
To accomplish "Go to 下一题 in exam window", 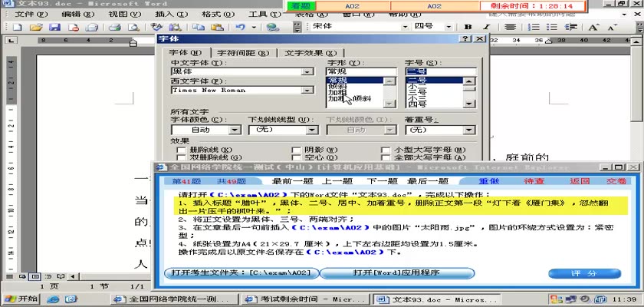I will 382,181.
